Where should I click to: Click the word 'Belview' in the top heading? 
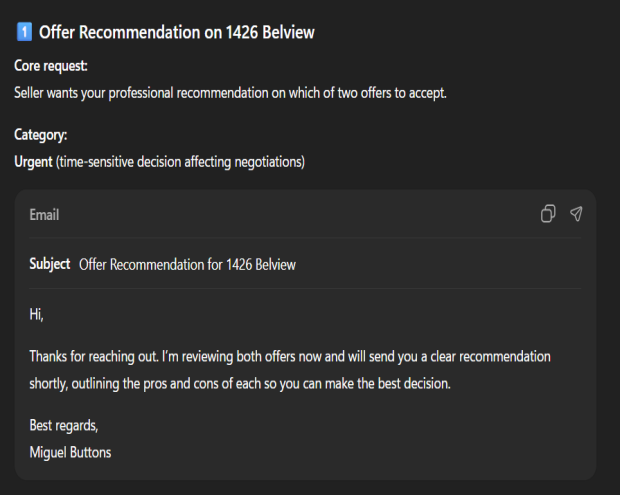[286, 32]
